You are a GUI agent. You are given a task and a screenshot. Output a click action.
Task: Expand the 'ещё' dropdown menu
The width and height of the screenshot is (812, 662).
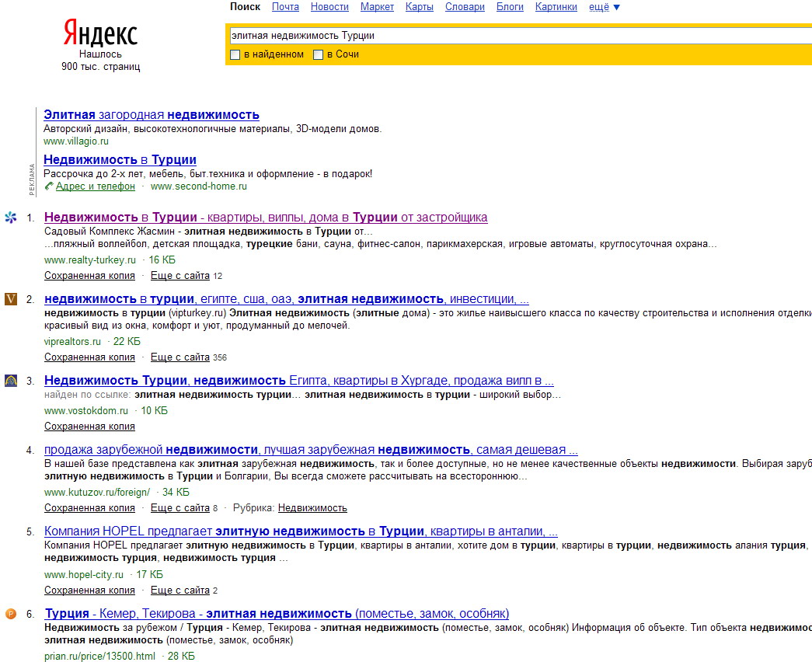click(x=605, y=7)
